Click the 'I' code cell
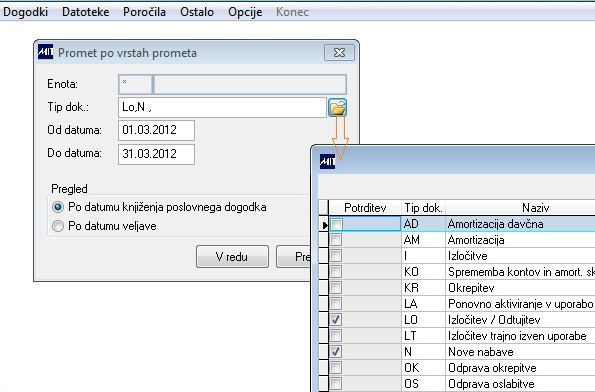Image resolution: width=595 pixels, height=392 pixels. pos(423,256)
